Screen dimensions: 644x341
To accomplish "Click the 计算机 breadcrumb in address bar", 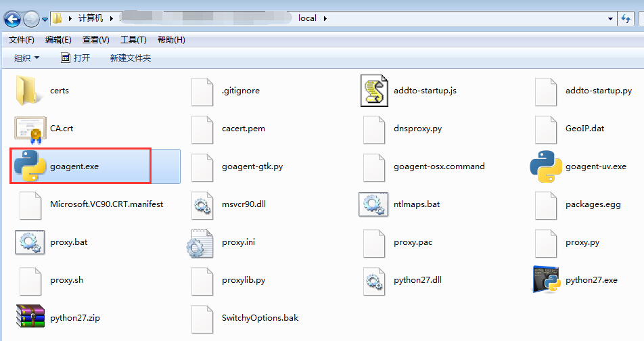I will [x=91, y=18].
